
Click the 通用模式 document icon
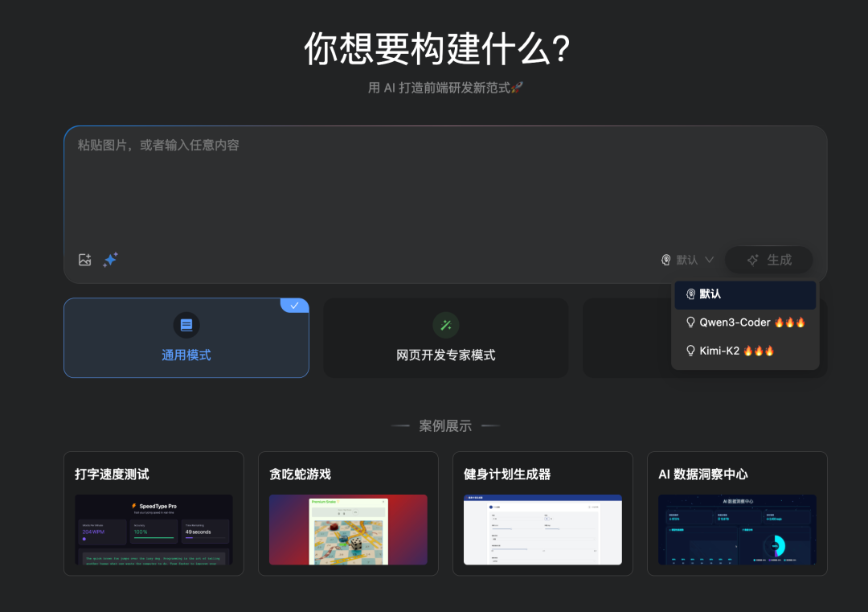tap(186, 325)
